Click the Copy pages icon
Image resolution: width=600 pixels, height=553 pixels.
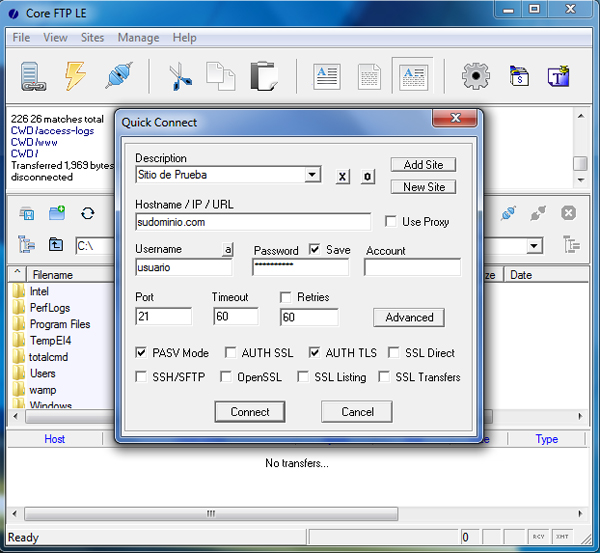coord(220,77)
